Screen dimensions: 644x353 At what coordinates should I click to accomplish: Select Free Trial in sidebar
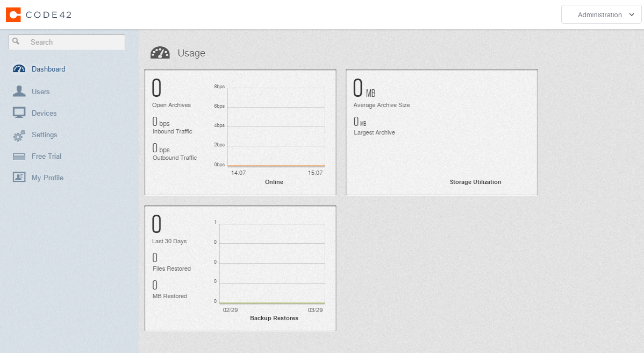46,156
